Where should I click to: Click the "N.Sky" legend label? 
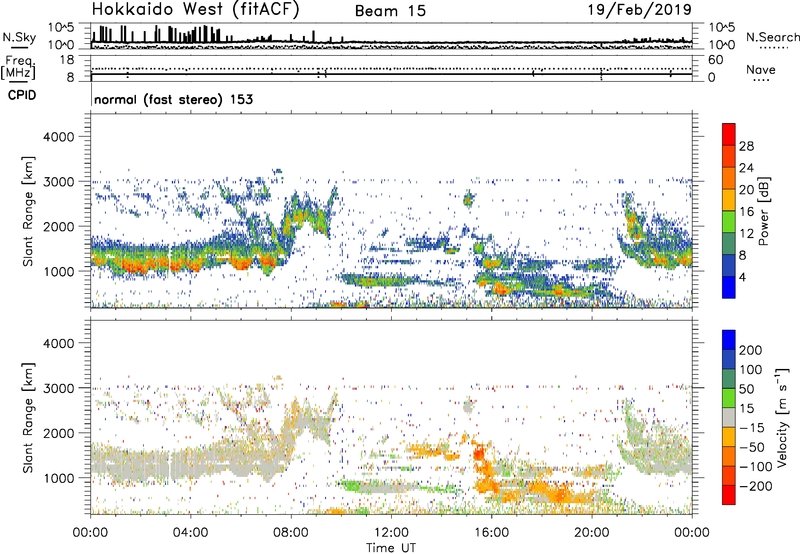pyautogui.click(x=19, y=37)
